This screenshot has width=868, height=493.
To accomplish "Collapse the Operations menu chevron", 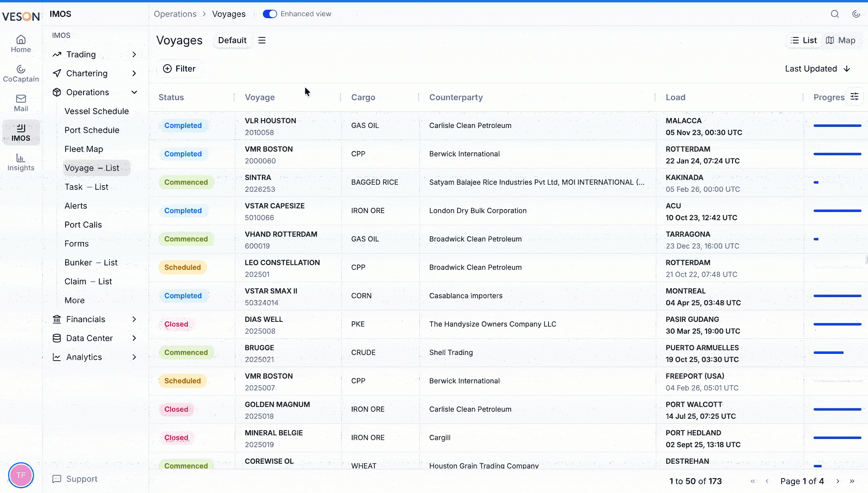I will [135, 92].
